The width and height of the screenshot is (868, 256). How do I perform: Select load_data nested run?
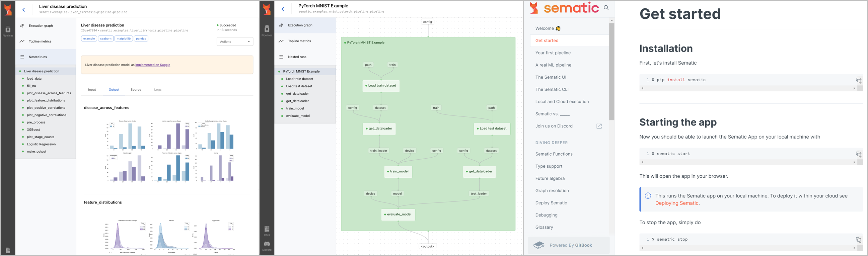[46, 79]
